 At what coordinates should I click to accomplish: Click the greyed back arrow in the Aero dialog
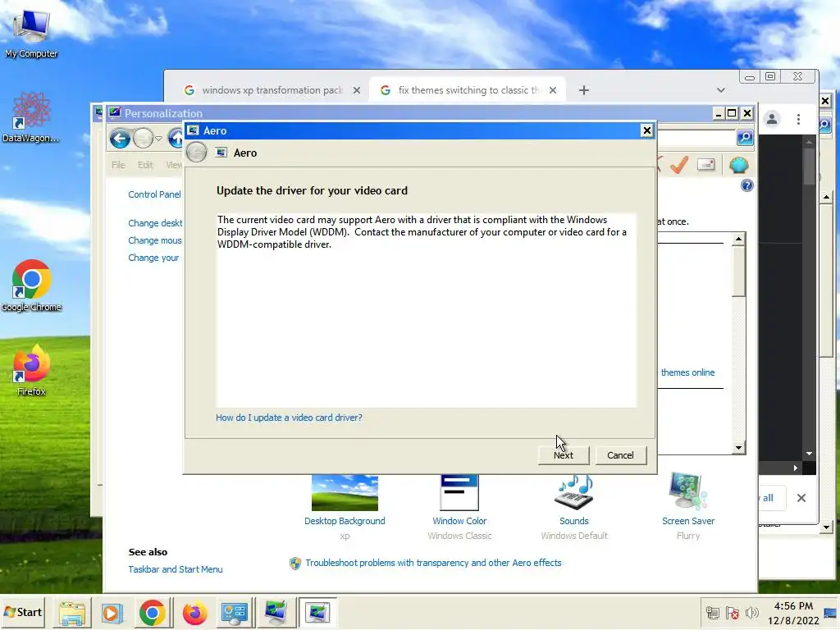197,153
